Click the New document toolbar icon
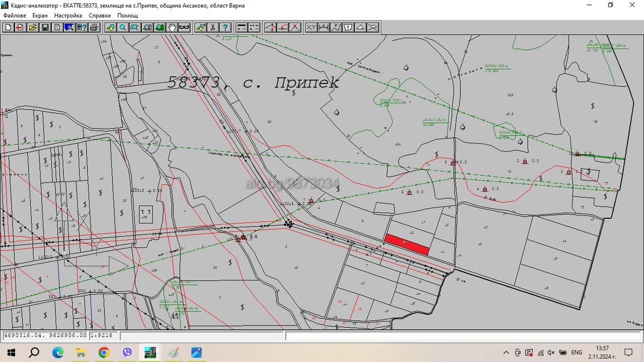This screenshot has width=644, height=362. [x=8, y=27]
